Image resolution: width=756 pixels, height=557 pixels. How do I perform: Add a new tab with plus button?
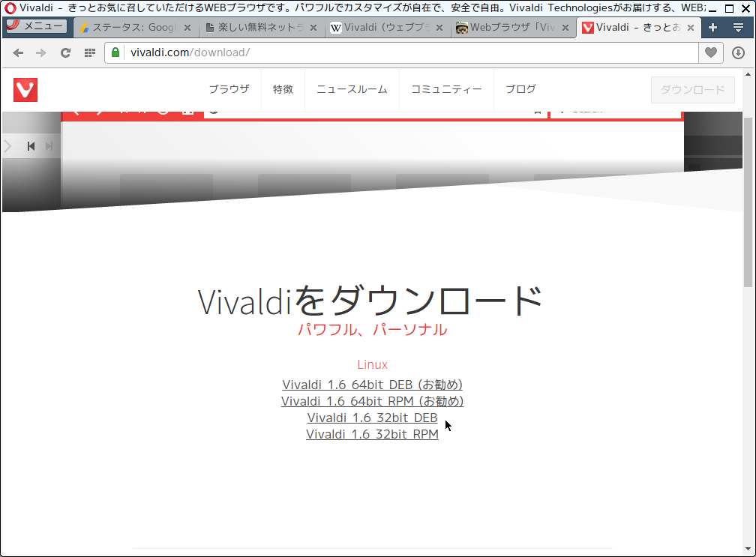pos(712,28)
